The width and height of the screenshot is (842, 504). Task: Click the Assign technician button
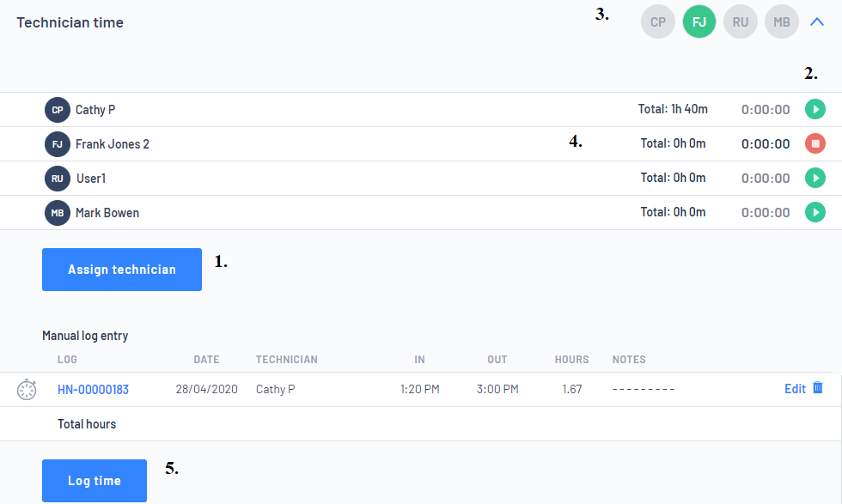click(x=122, y=270)
